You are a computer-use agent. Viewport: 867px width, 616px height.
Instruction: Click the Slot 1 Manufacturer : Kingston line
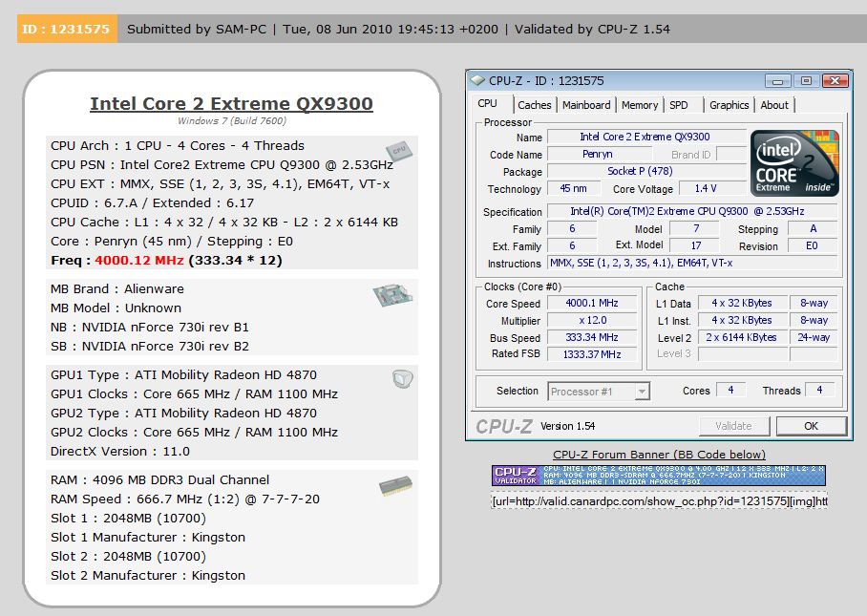click(x=148, y=537)
